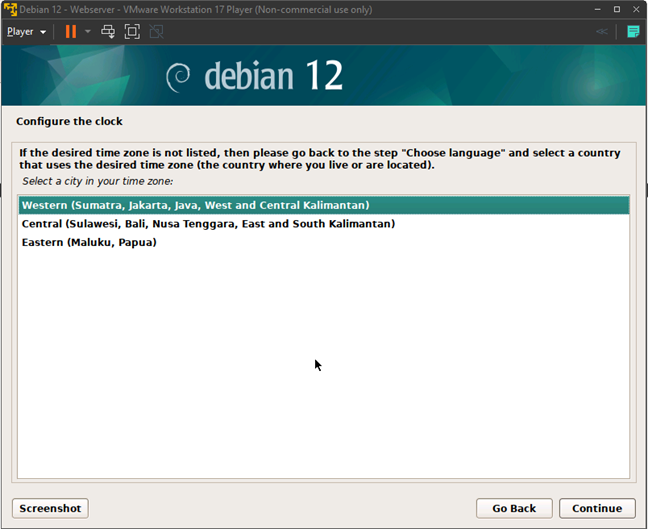Click the double-chevron collapse toolbar icon
The height and width of the screenshot is (529, 648).
[x=601, y=31]
